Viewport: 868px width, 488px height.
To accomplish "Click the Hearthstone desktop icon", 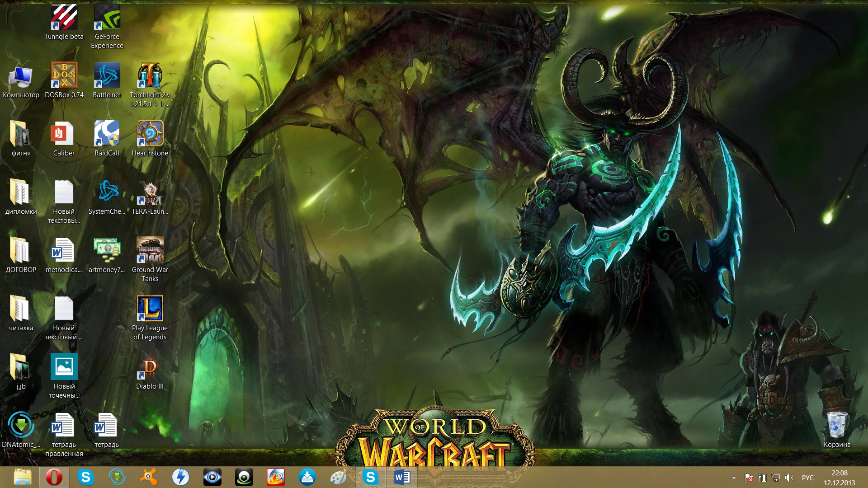I will click(x=150, y=139).
